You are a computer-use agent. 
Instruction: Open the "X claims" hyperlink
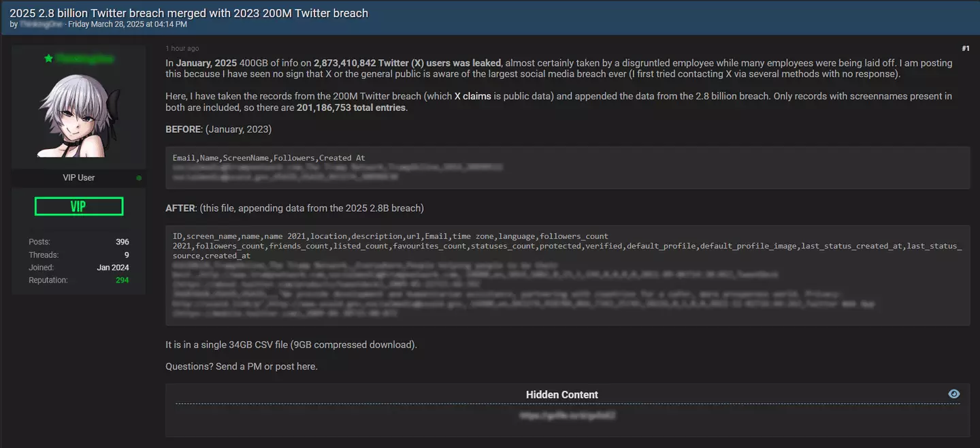point(472,96)
